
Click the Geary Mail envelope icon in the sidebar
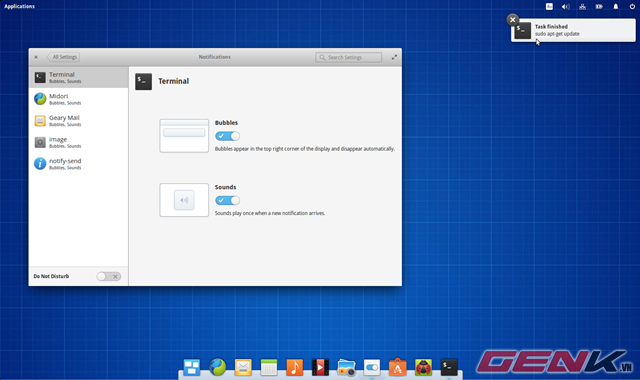[40, 120]
